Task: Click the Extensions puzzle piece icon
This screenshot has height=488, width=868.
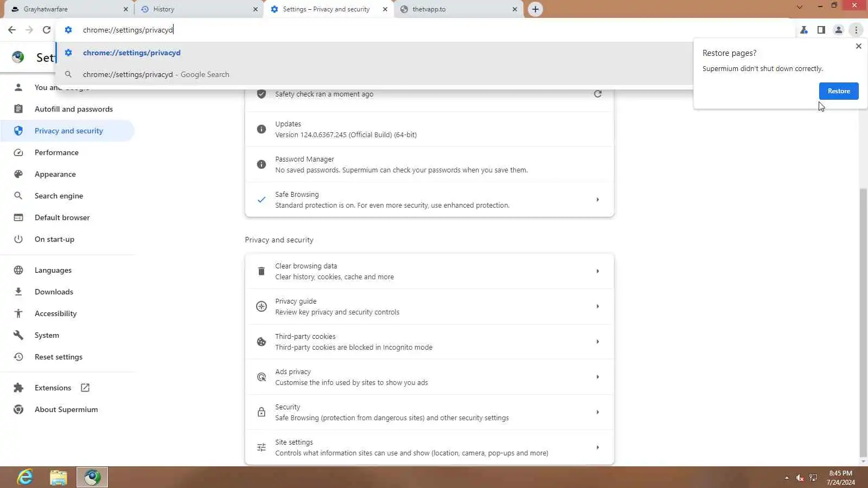Action: 18,388
